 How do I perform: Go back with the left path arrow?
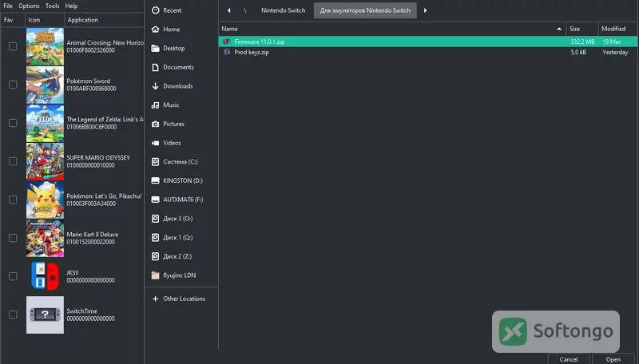[x=229, y=10]
